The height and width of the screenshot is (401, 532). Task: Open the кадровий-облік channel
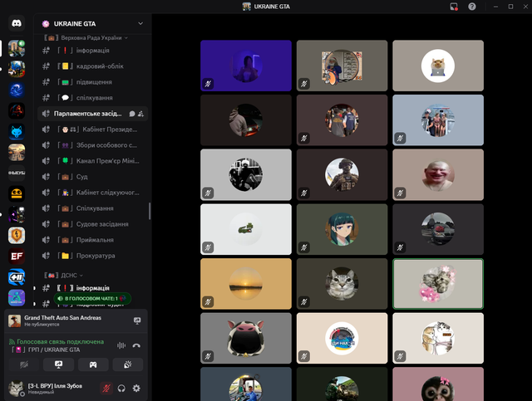click(x=92, y=66)
